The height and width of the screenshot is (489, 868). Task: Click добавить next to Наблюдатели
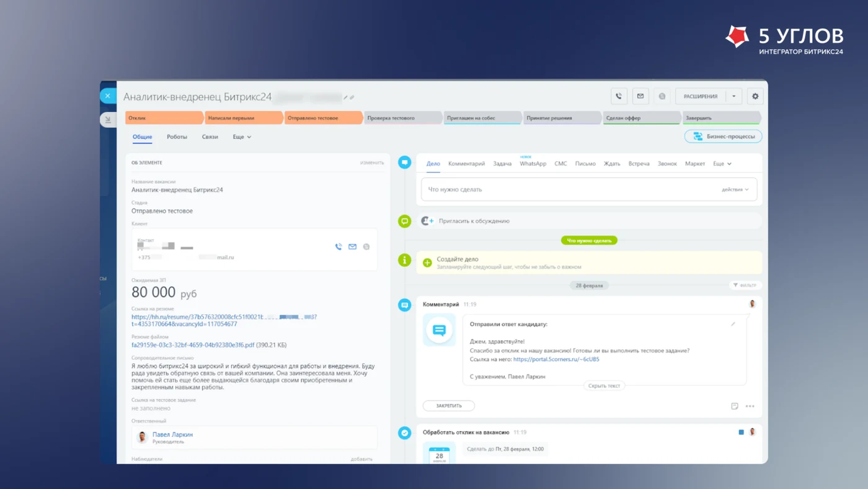(361, 459)
